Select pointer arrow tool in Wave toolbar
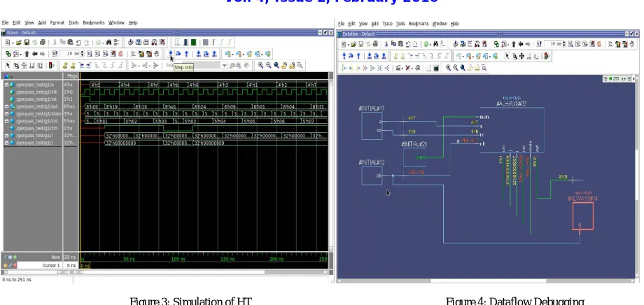 click(8, 65)
